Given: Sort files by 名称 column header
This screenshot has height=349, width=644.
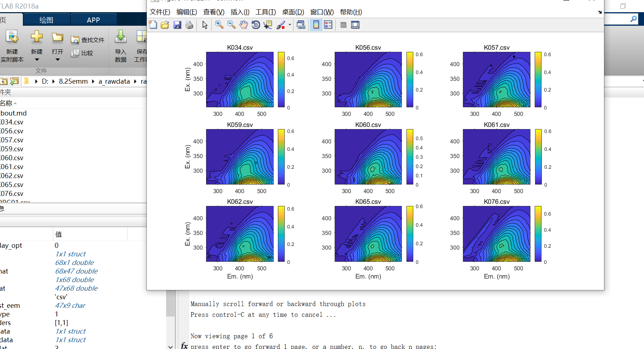Looking at the screenshot, I should click(x=6, y=103).
